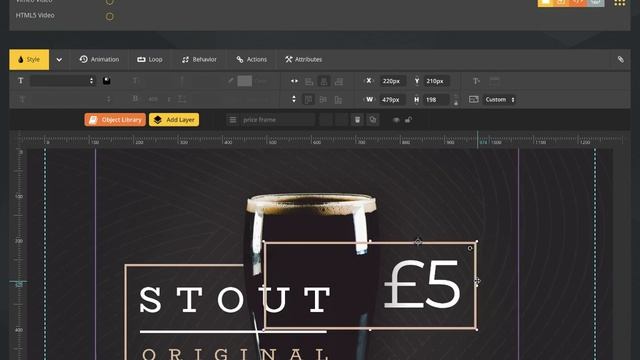Click the brush icon beside color swatch
Screen dimensions: 640x360
click(231, 80)
